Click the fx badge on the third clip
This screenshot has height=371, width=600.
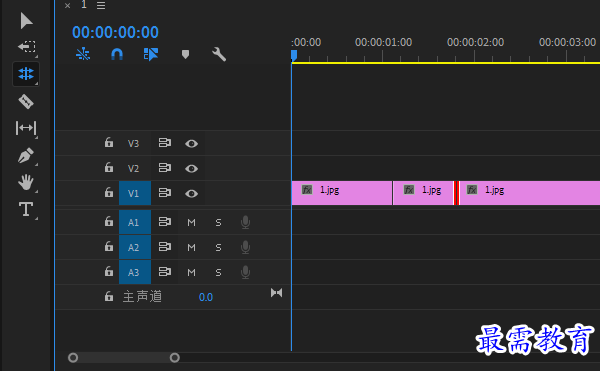[472, 190]
